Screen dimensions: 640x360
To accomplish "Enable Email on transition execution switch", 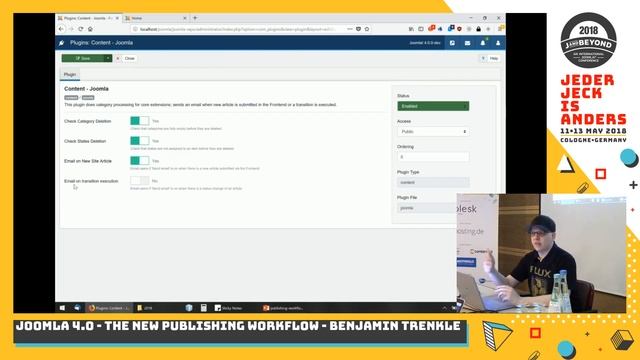I will pyautogui.click(x=140, y=180).
